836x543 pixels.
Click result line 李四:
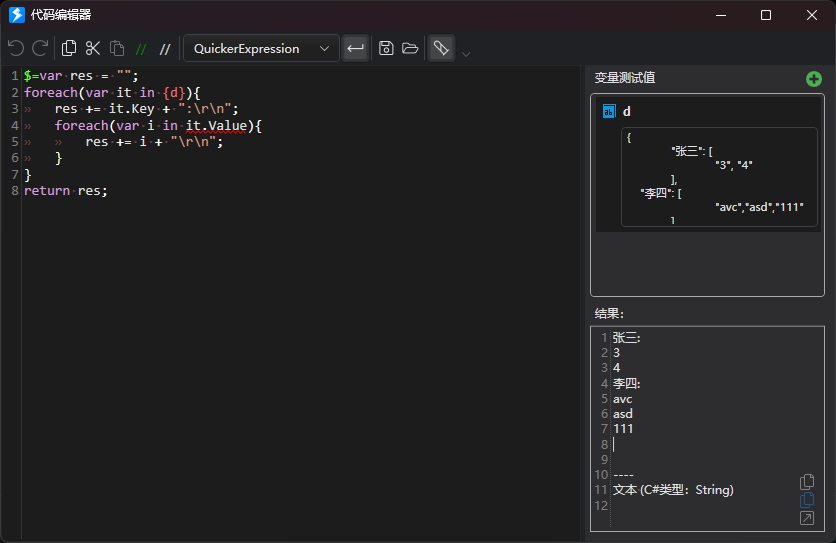(626, 384)
